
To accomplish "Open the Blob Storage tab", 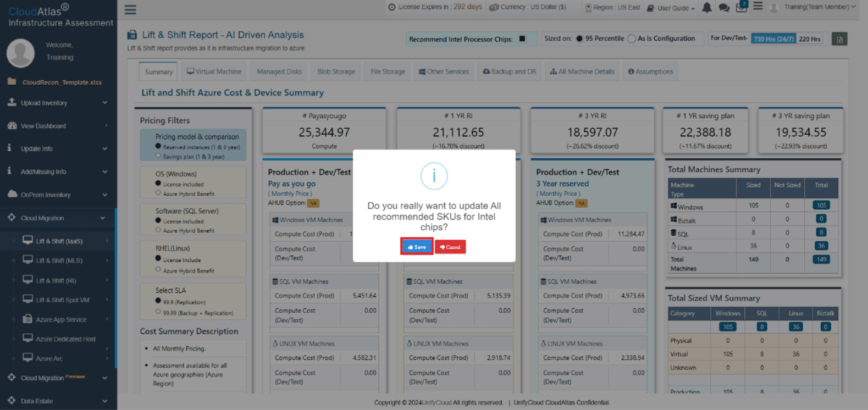I will click(336, 71).
